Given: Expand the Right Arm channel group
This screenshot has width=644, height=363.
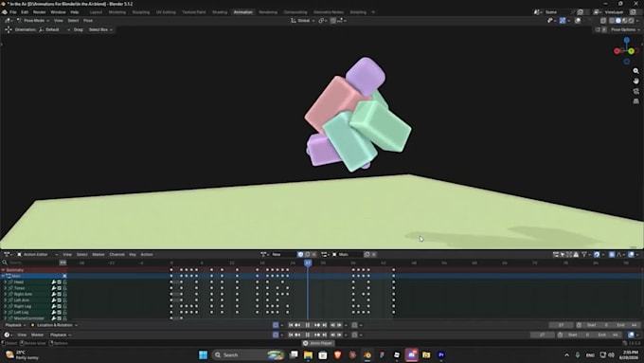Looking at the screenshot, I should 5,295.
